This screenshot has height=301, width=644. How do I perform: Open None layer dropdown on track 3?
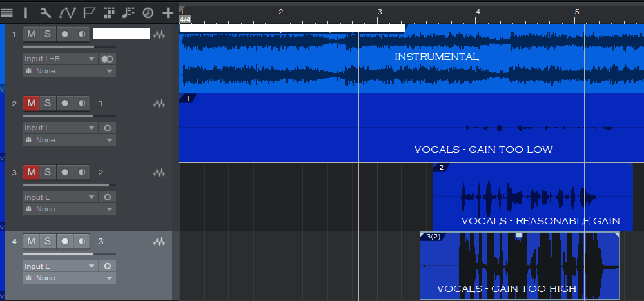coord(69,209)
